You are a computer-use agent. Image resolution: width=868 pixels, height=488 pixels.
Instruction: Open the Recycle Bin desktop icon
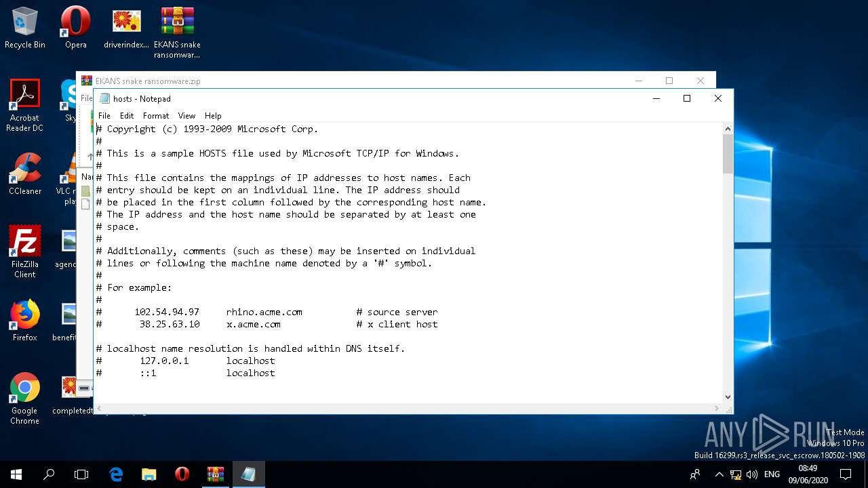click(25, 28)
